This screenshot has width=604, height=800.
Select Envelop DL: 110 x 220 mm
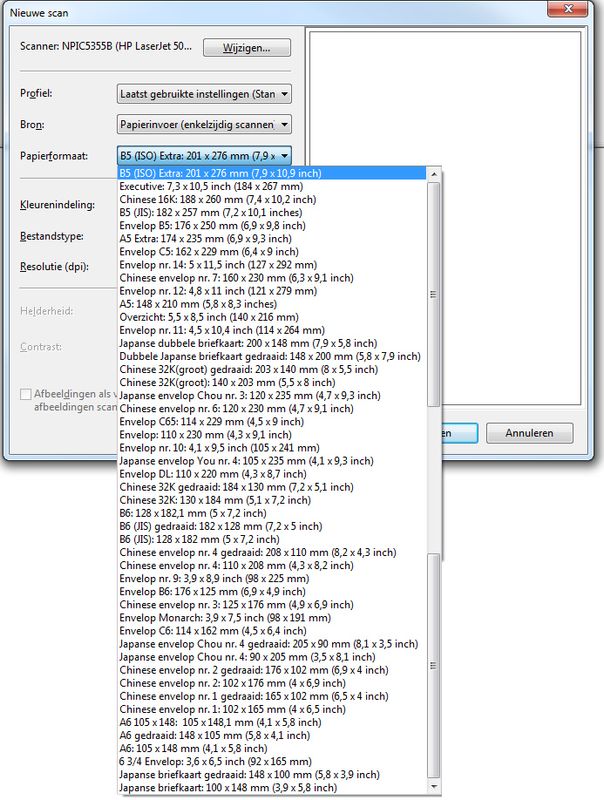point(272,474)
